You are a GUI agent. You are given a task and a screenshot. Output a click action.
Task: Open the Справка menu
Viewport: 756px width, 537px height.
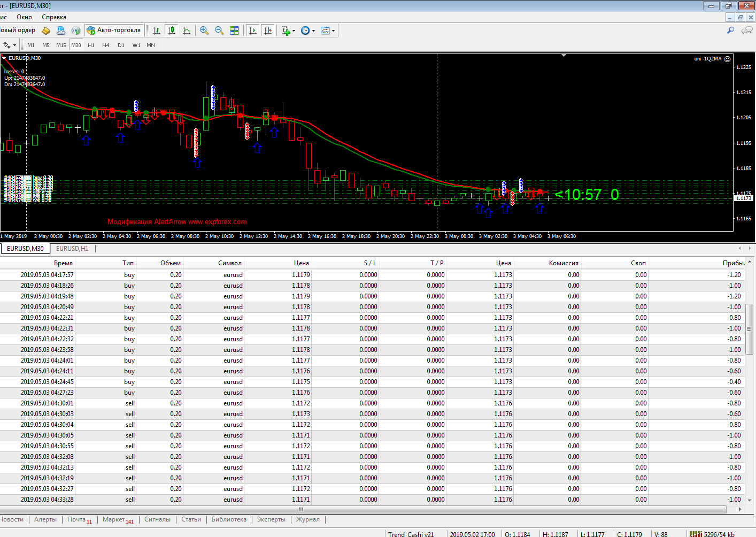click(53, 17)
